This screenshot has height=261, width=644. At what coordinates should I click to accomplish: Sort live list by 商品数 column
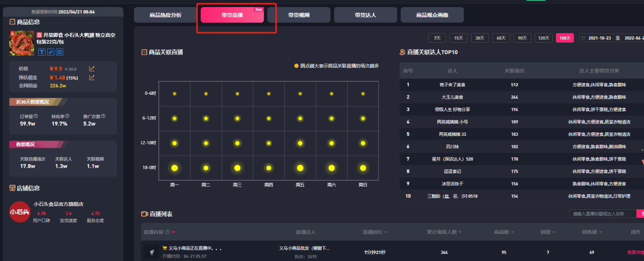coord(504,232)
